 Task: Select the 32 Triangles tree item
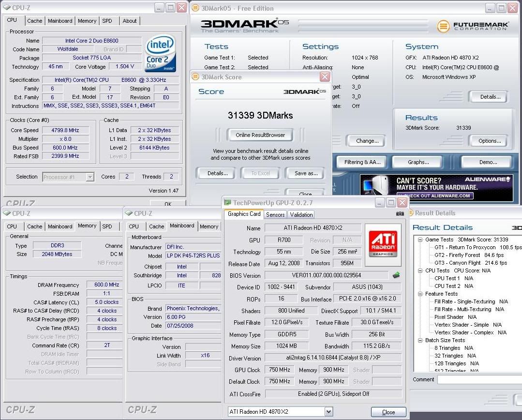click(455, 356)
